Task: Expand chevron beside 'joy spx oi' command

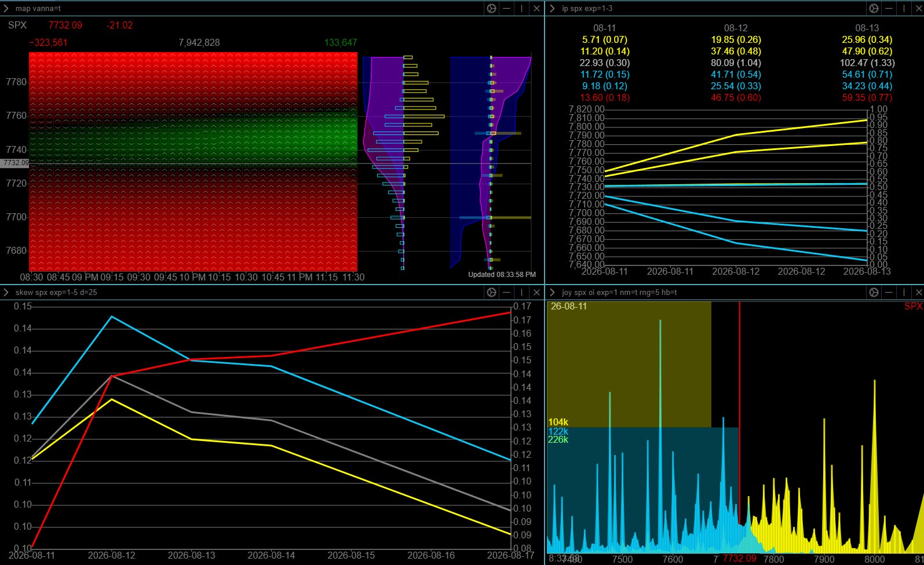Action: click(552, 292)
